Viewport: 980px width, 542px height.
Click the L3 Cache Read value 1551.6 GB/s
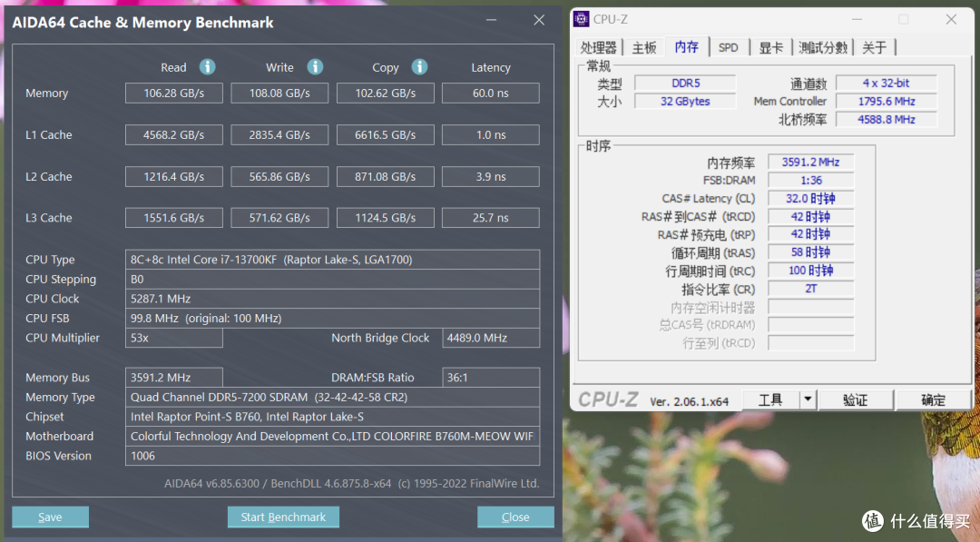tap(173, 218)
